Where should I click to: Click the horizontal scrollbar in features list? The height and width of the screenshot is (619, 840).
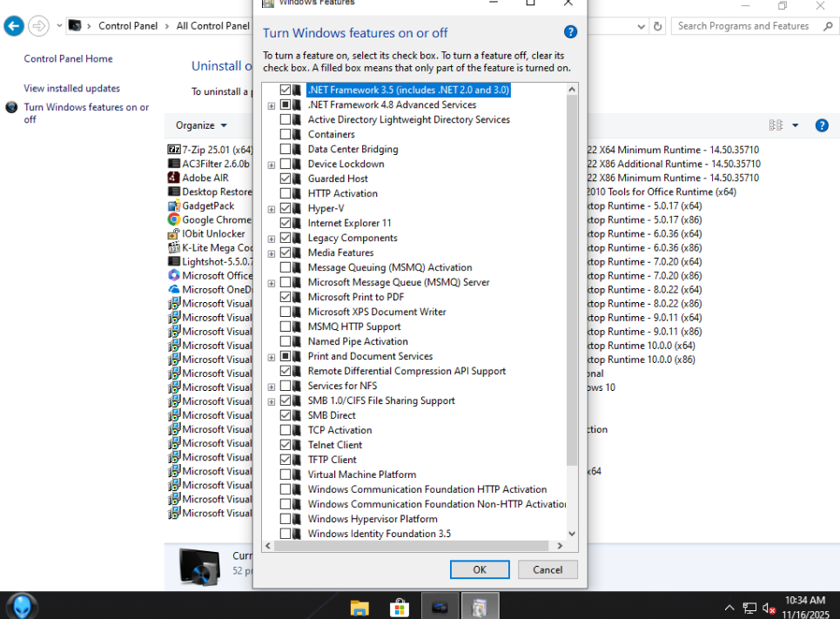point(411,546)
